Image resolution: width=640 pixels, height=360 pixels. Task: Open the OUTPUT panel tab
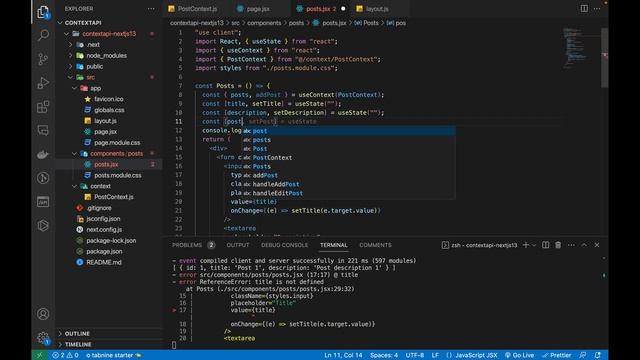click(x=238, y=245)
